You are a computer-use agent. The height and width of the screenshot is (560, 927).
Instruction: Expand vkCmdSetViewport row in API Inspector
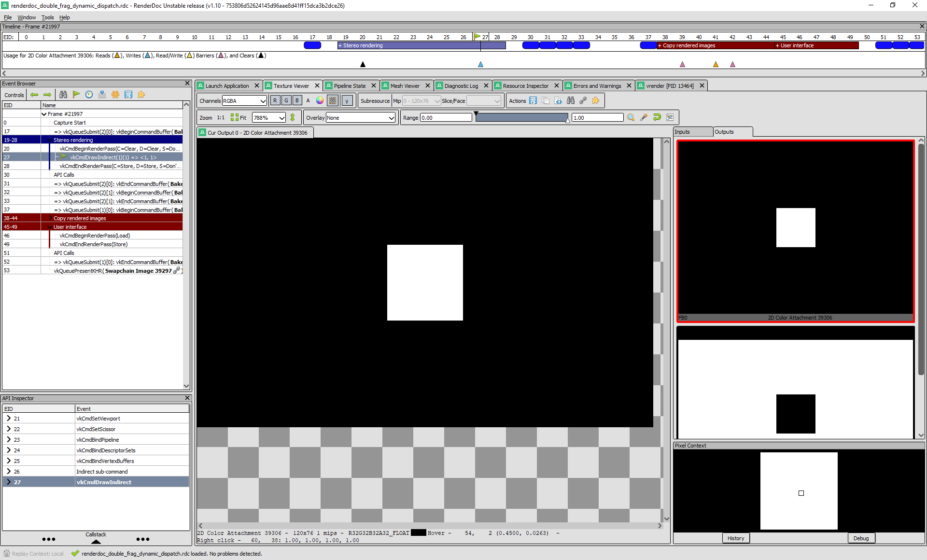tap(9, 419)
